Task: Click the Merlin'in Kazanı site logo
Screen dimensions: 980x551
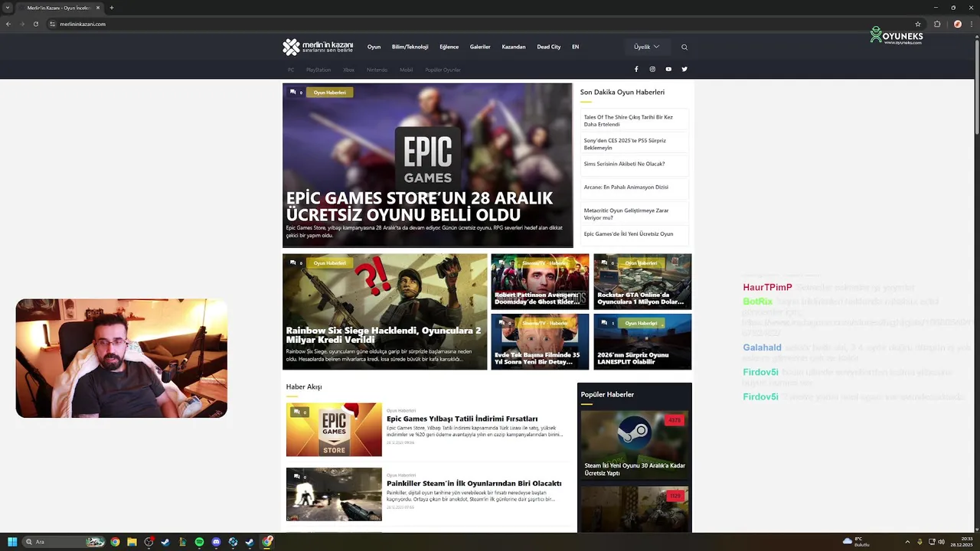Action: click(x=318, y=47)
